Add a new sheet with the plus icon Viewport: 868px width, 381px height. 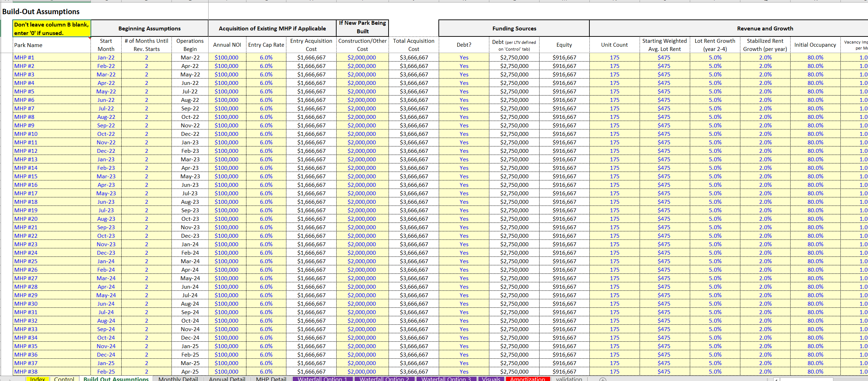click(x=603, y=379)
